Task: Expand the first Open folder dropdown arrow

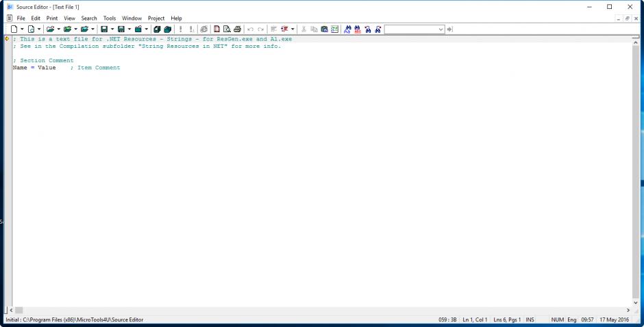Action: point(59,29)
